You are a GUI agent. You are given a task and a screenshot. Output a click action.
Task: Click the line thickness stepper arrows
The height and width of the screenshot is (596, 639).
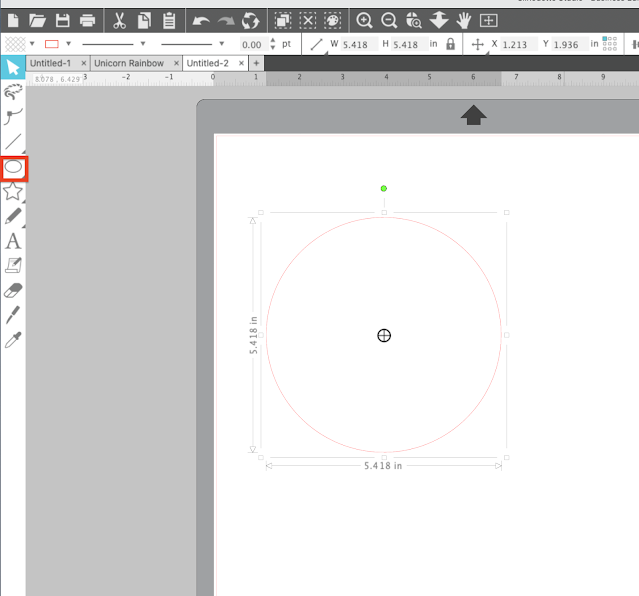(x=273, y=44)
